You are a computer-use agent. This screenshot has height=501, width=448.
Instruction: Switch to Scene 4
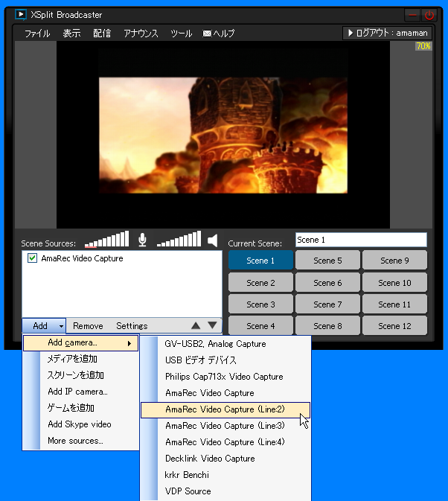[260, 326]
